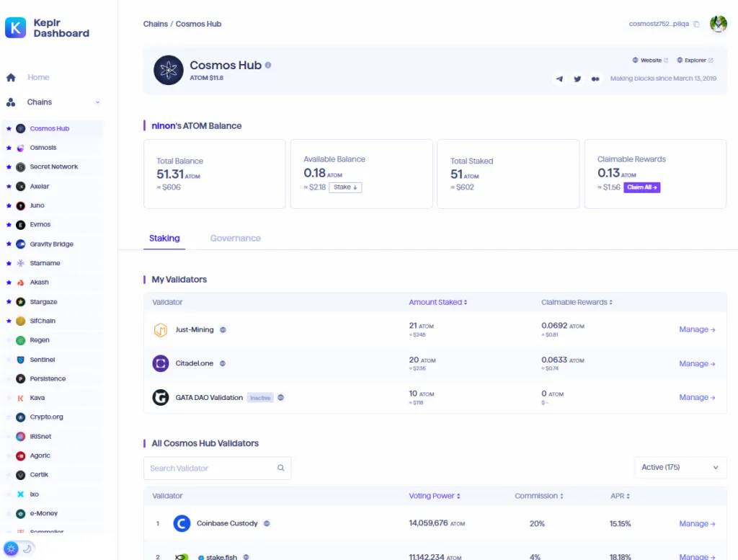This screenshot has height=560, width=738.
Task: Toggle favorite star for Evmos
Action: (x=9, y=225)
